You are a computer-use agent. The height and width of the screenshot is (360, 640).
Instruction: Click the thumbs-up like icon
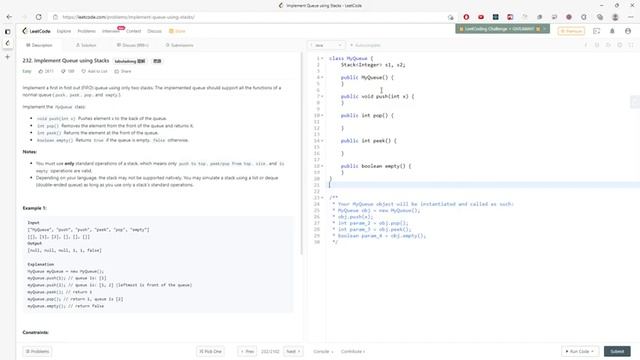point(41,71)
